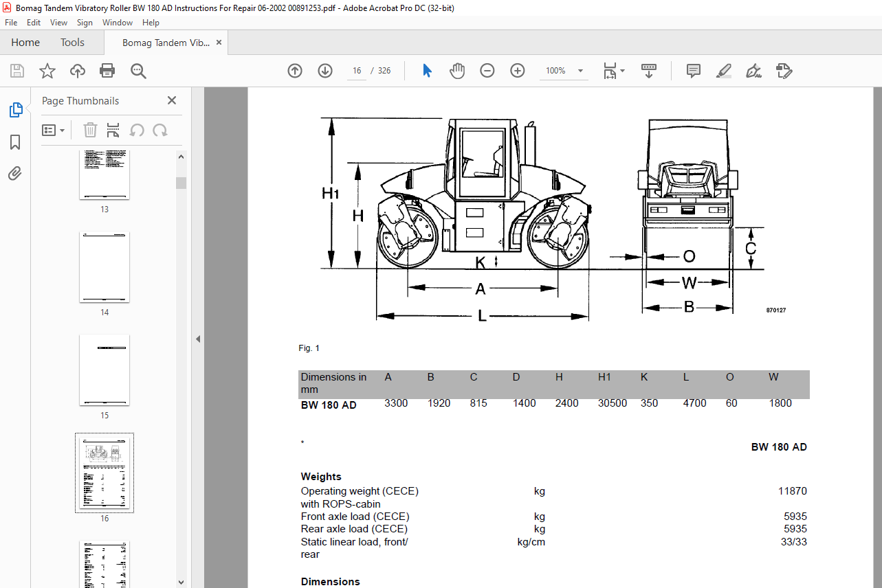Open the Attachments paperclip pane
The image size is (882, 588).
tap(15, 173)
